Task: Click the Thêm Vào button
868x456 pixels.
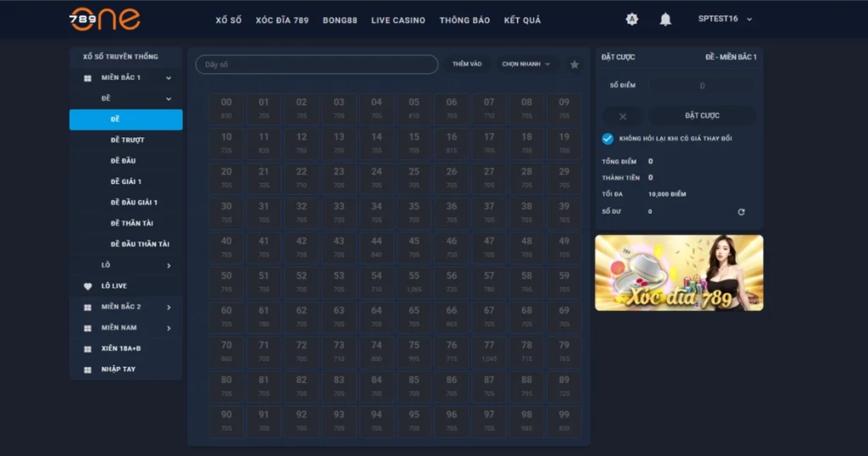Action: [467, 64]
